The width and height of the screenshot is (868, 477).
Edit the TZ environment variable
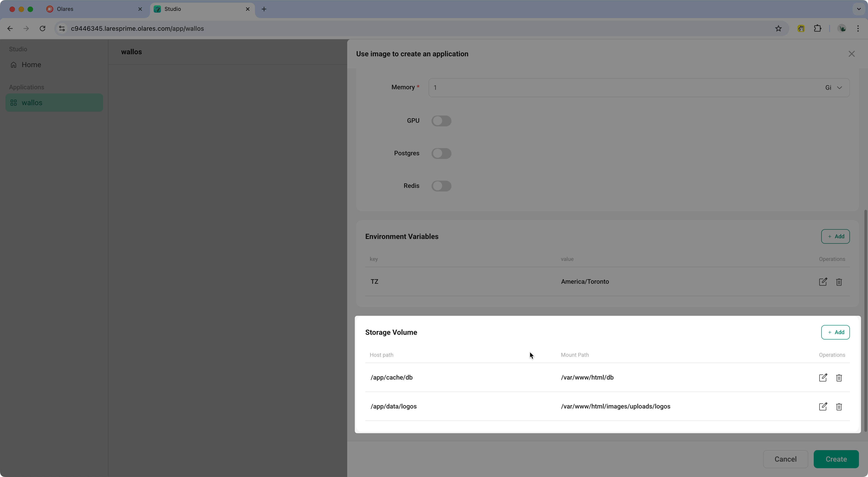pyautogui.click(x=823, y=282)
